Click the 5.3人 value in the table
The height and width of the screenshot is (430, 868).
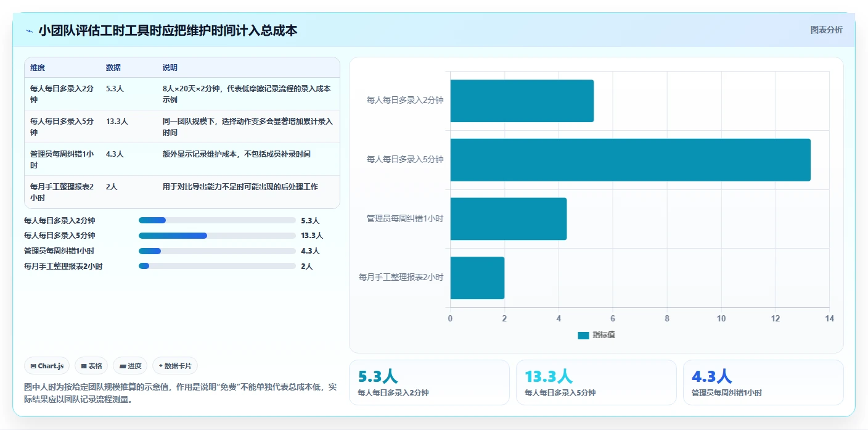[x=115, y=89]
